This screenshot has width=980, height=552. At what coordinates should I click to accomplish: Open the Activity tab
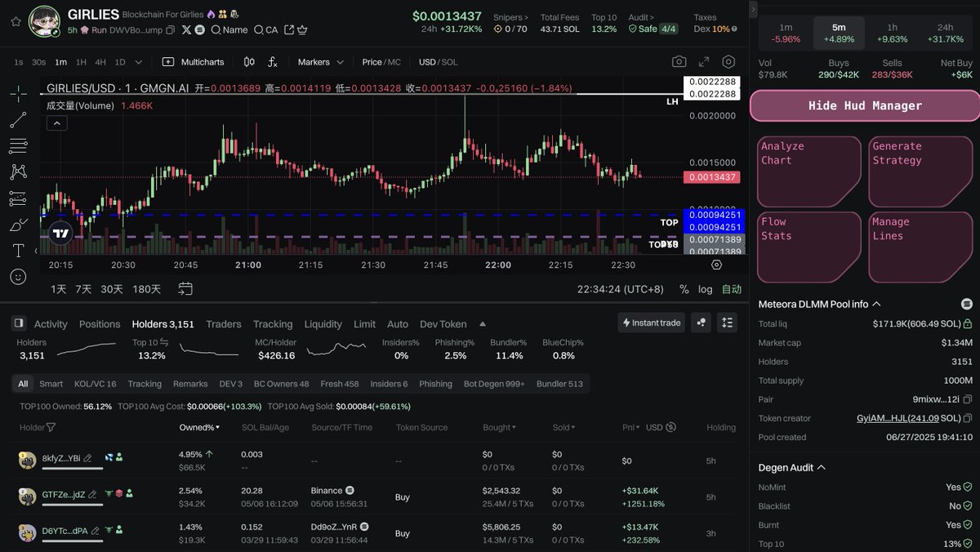[51, 324]
